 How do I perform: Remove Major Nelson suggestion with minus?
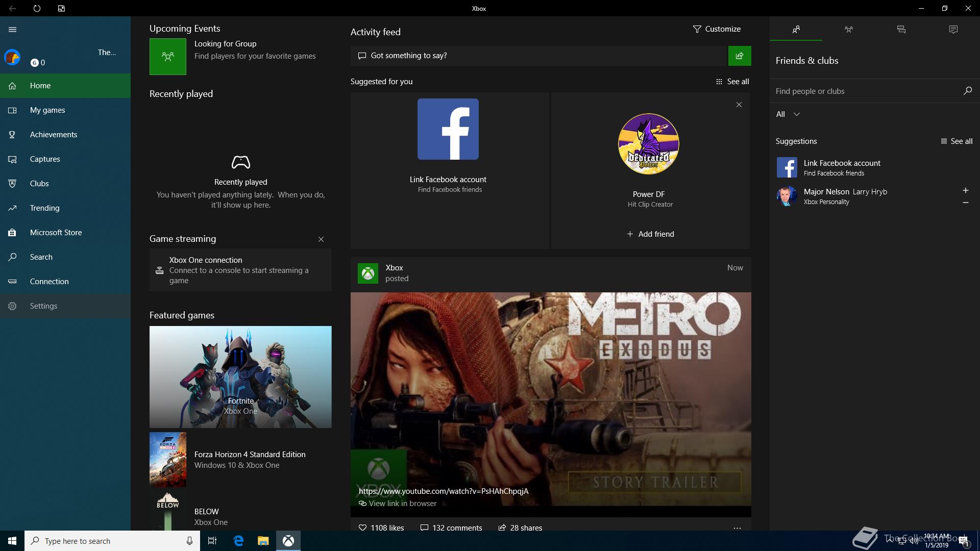[x=965, y=203]
